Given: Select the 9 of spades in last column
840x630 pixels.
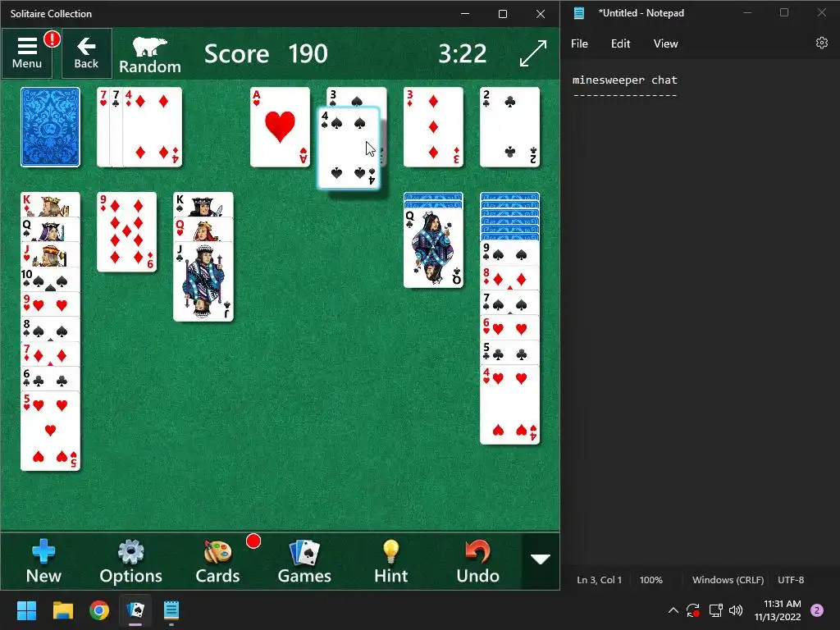Looking at the screenshot, I should coord(510,253).
